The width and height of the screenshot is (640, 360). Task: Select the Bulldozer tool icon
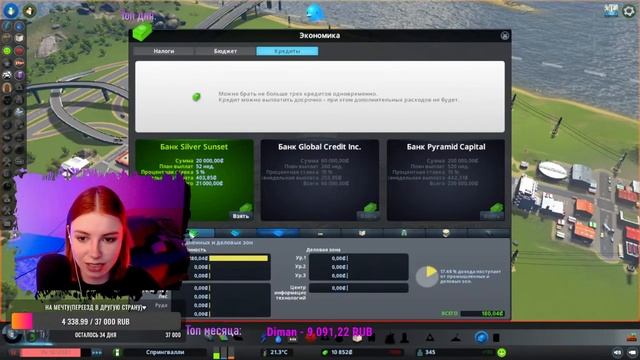(632, 338)
